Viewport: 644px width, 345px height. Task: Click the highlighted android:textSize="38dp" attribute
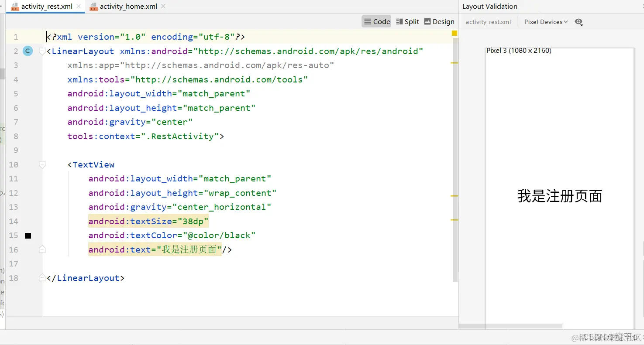[148, 222]
